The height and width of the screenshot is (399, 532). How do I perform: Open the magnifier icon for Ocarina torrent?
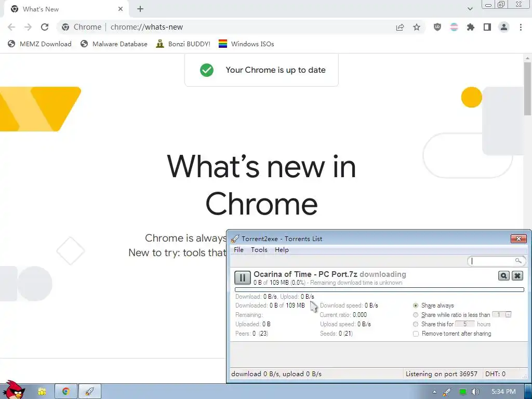point(503,276)
